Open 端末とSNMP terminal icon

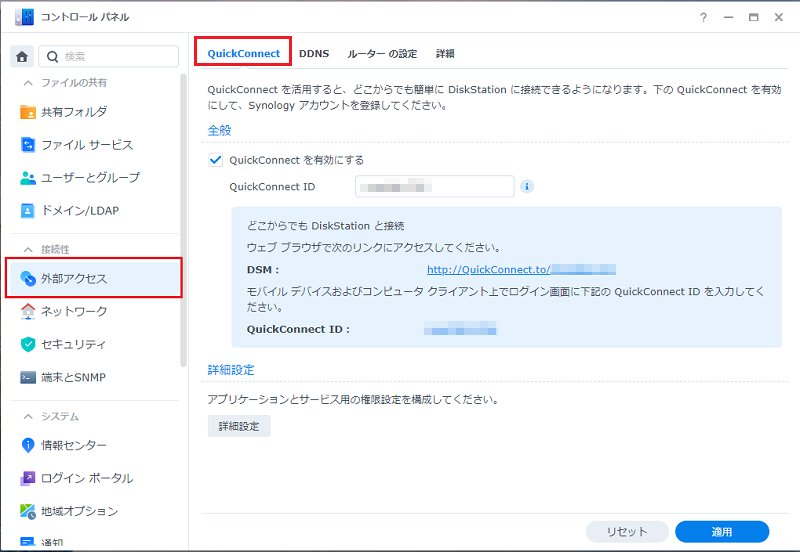click(x=28, y=378)
